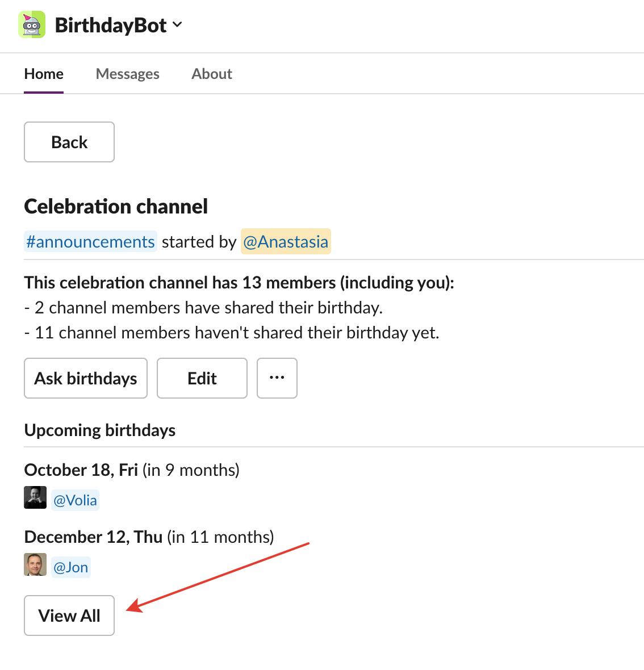The height and width of the screenshot is (670, 644).
Task: Go back with the Back button
Action: [69, 143]
